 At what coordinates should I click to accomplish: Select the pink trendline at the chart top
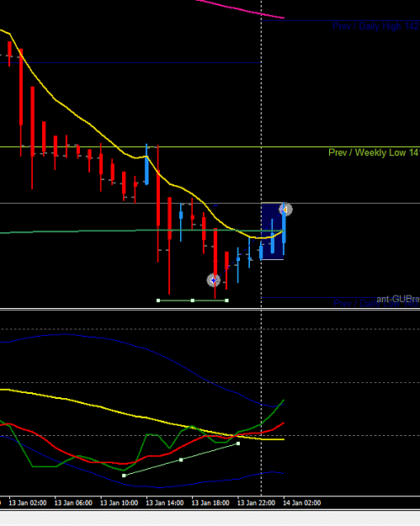240,9
